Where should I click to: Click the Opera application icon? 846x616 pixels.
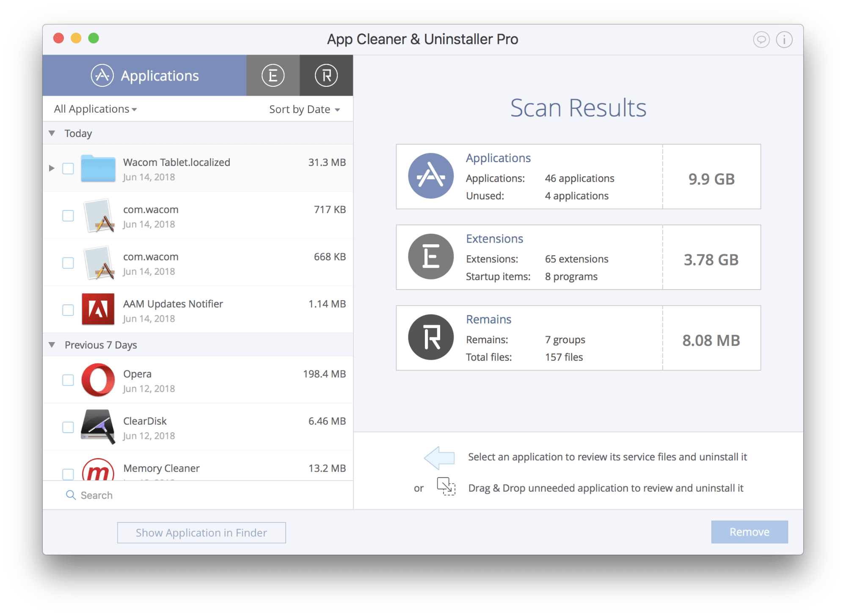pos(99,382)
